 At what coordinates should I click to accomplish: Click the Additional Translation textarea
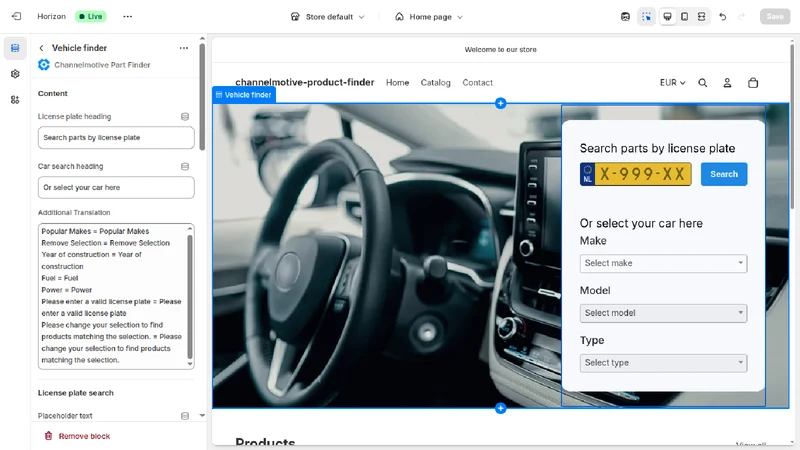pos(112,296)
